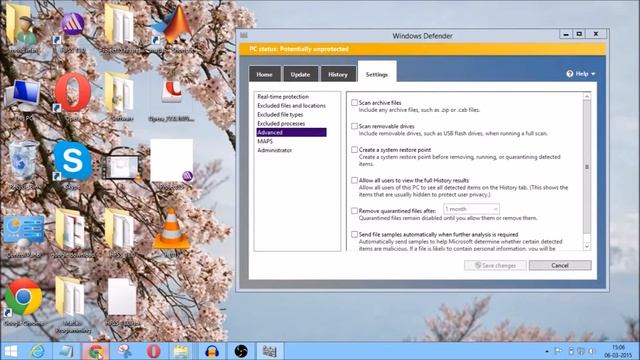The width and height of the screenshot is (640, 360).
Task: Click the Cancel button
Action: click(x=560, y=265)
